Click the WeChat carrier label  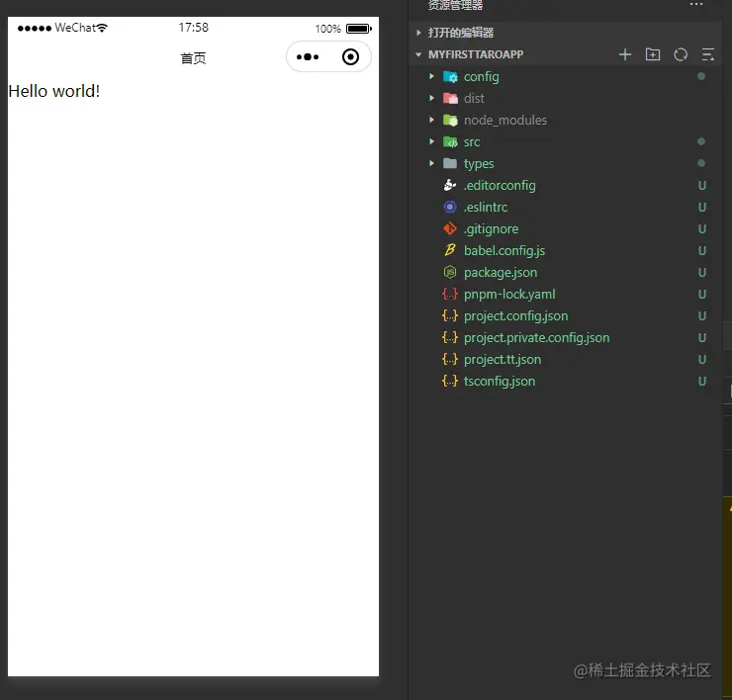click(75, 28)
